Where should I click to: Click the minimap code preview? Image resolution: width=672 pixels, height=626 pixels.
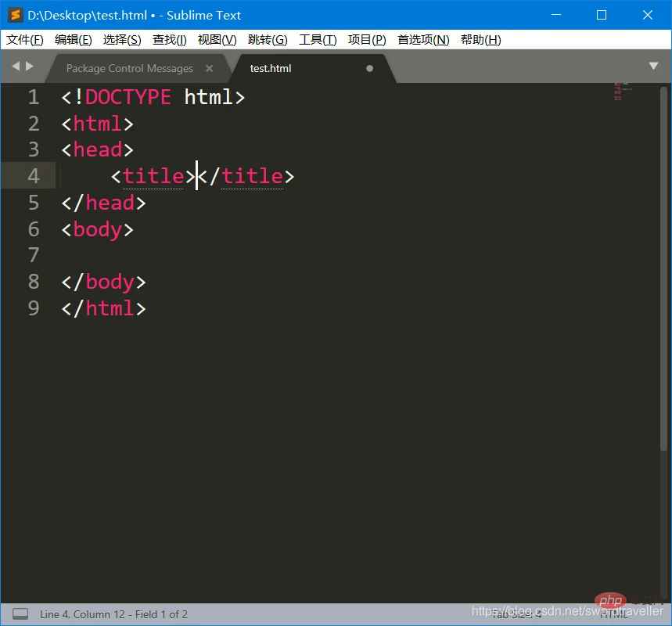pyautogui.click(x=621, y=92)
